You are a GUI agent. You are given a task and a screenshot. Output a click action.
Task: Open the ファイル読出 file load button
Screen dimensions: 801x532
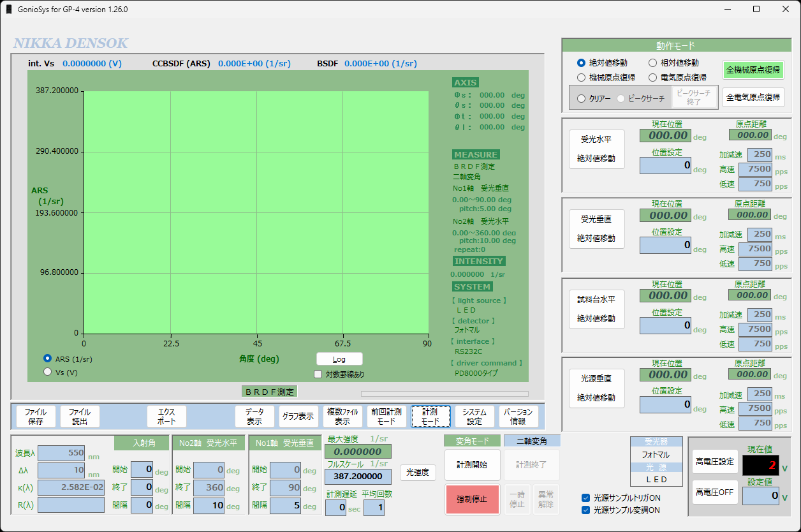pyautogui.click(x=80, y=417)
